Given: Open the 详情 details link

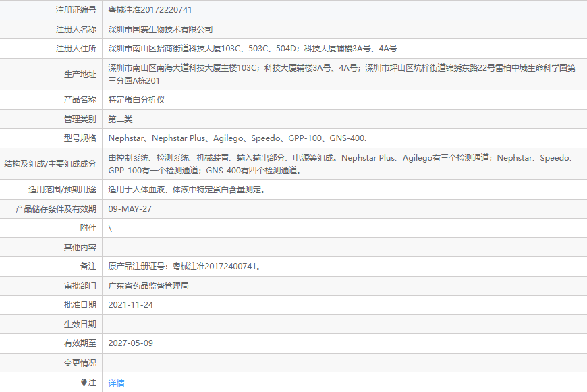Looking at the screenshot, I should pyautogui.click(x=116, y=383).
